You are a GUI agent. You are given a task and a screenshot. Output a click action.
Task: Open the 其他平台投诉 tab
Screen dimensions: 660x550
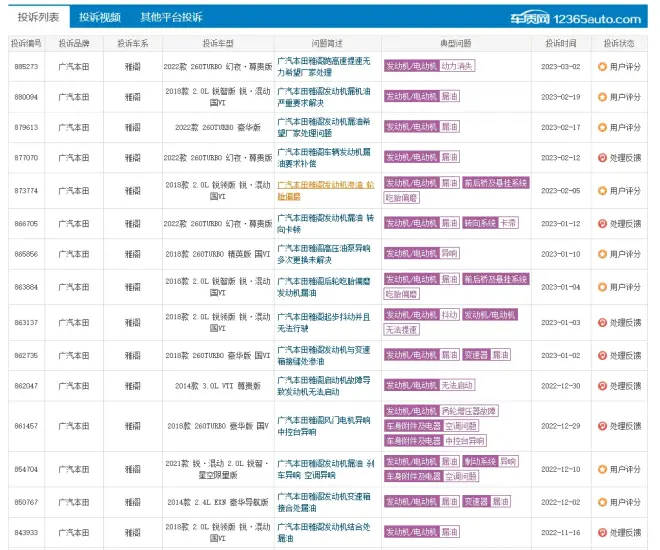click(171, 17)
